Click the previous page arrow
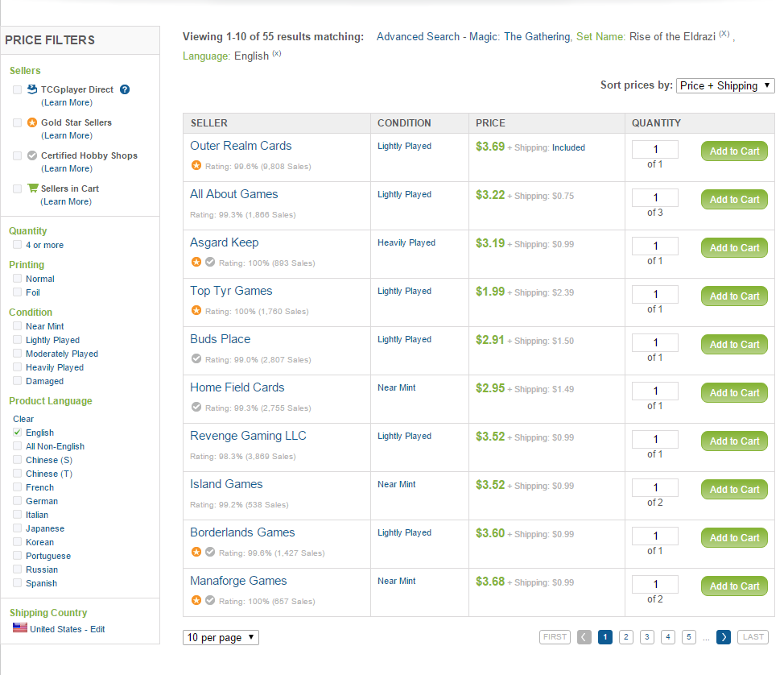This screenshot has width=784, height=675. (x=584, y=637)
